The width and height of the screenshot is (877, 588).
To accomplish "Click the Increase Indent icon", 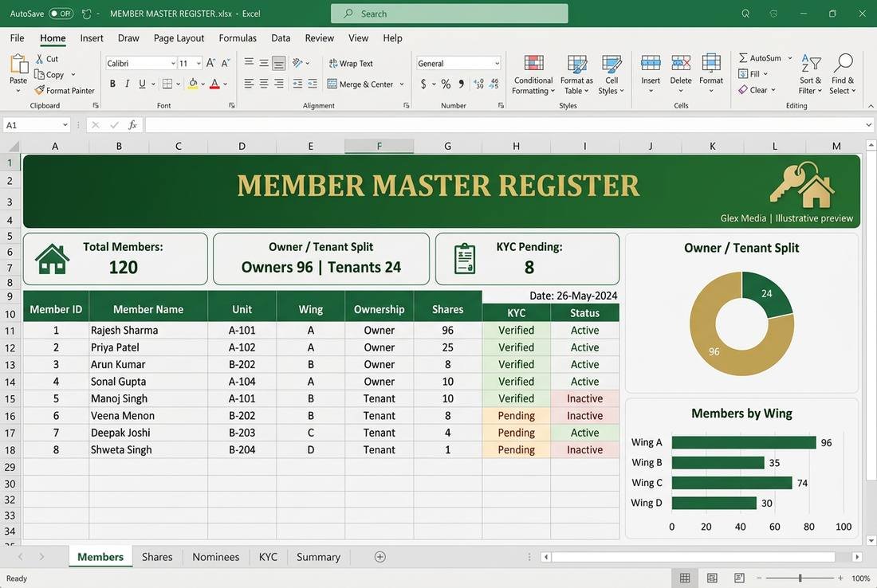I will pyautogui.click(x=312, y=84).
